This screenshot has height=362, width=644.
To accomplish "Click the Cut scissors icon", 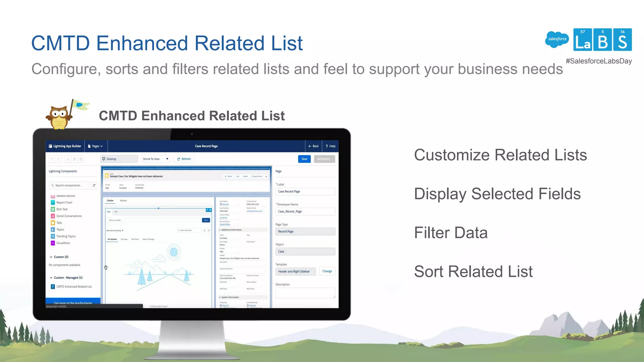I will [68, 159].
